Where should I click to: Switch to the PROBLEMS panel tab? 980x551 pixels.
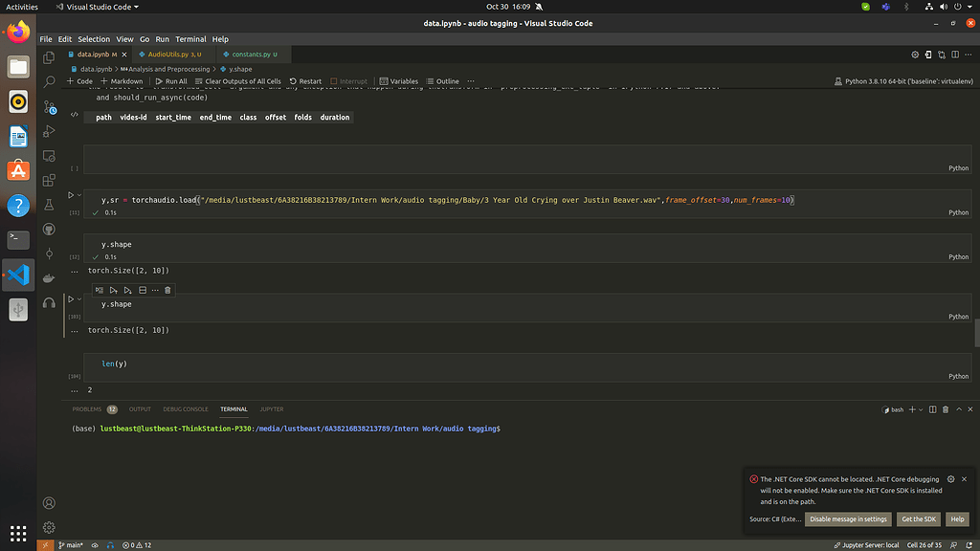click(89, 408)
